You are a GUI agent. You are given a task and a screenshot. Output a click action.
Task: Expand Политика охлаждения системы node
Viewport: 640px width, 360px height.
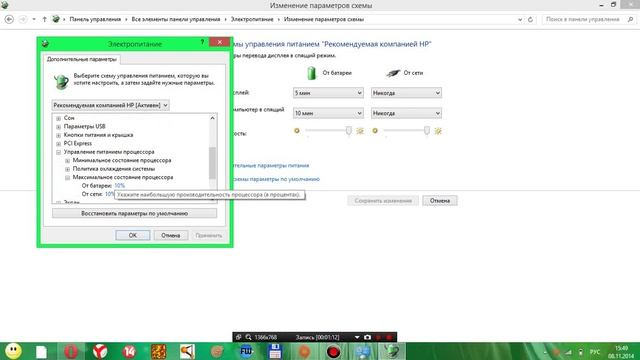(x=67, y=169)
